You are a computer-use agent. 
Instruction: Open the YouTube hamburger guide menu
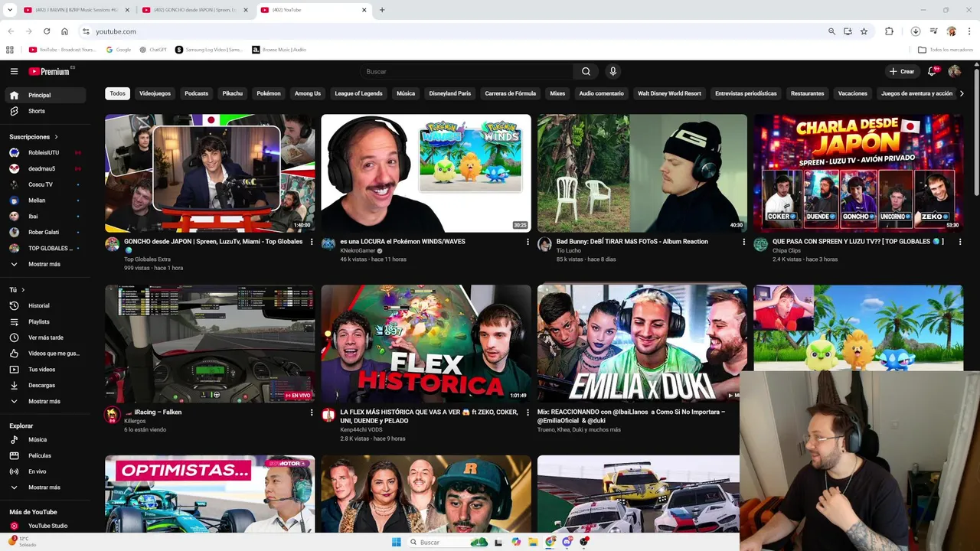(14, 71)
